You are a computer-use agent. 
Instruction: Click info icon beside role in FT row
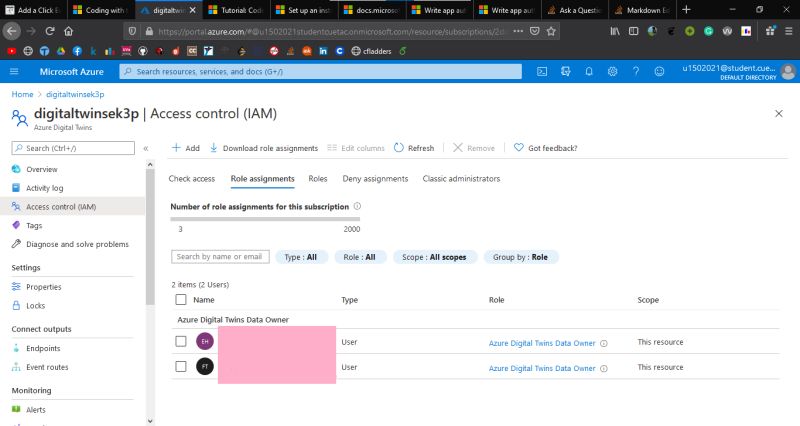tap(604, 368)
